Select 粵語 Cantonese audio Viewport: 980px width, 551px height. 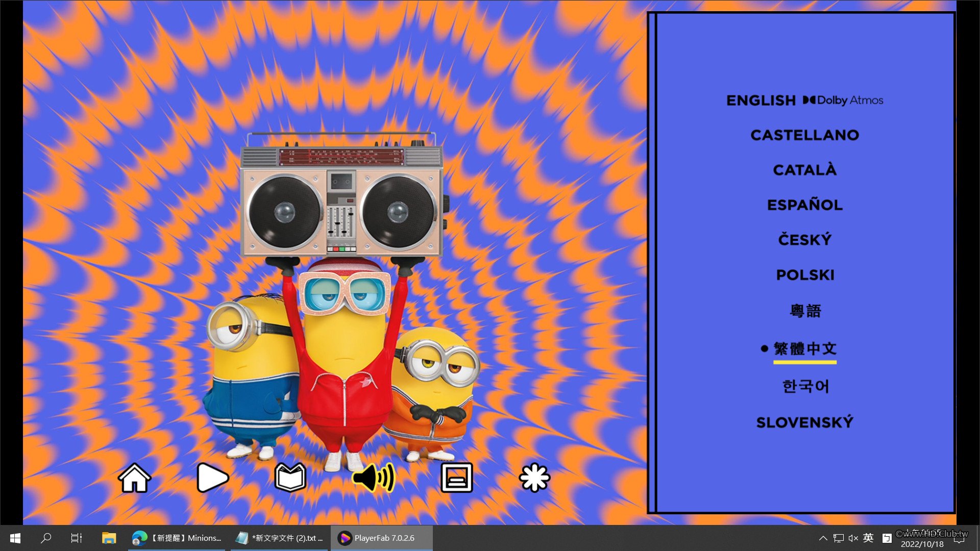pyautogui.click(x=804, y=311)
